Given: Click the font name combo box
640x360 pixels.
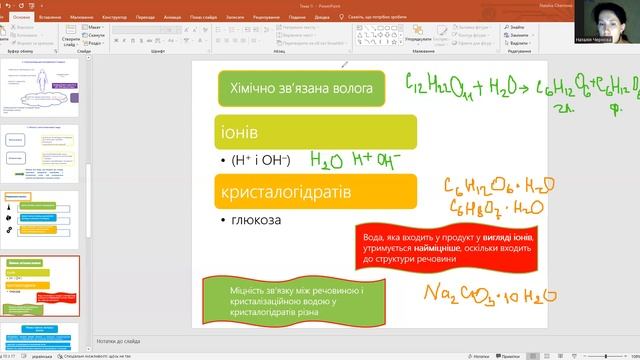Looking at the screenshot, I should [x=136, y=30].
